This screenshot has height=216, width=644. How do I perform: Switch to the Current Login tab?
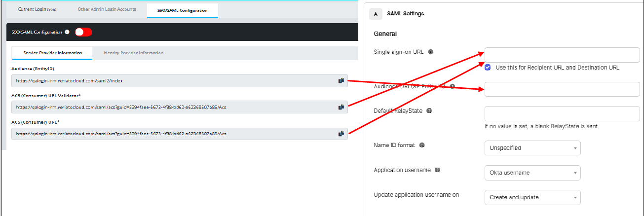click(x=37, y=9)
